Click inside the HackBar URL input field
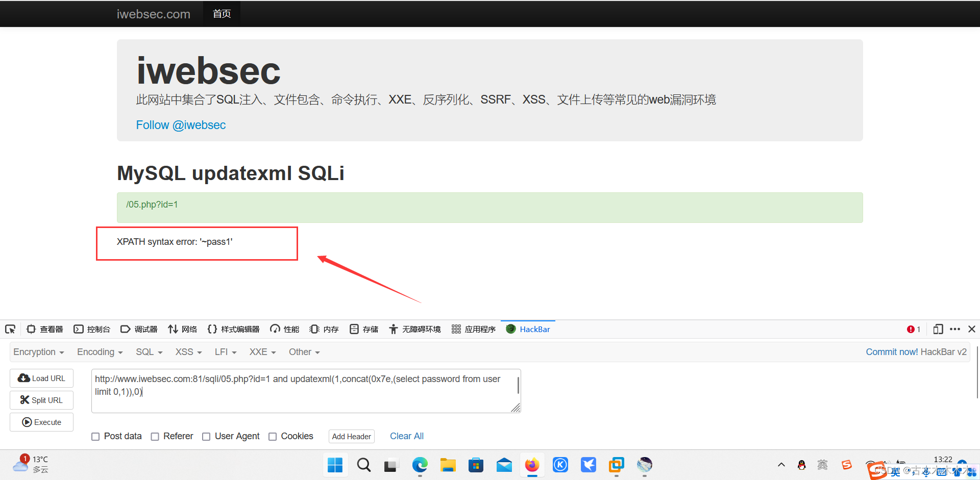The image size is (980, 480). 305,391
